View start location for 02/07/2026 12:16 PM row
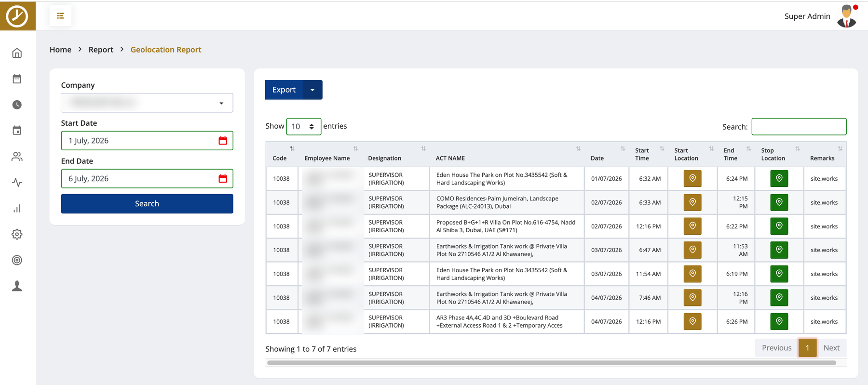Image resolution: width=868 pixels, height=385 pixels. click(x=692, y=226)
